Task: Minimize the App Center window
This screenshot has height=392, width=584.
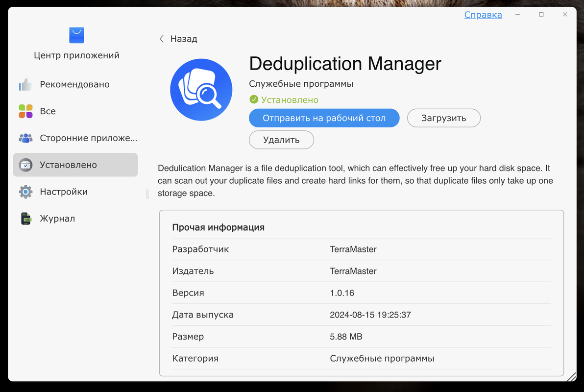Action: [517, 15]
